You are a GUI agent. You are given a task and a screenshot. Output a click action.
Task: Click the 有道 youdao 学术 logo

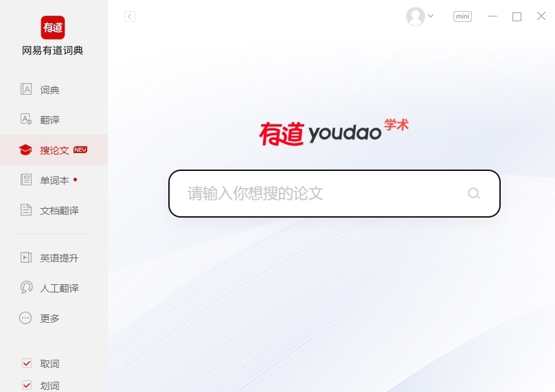pyautogui.click(x=334, y=132)
